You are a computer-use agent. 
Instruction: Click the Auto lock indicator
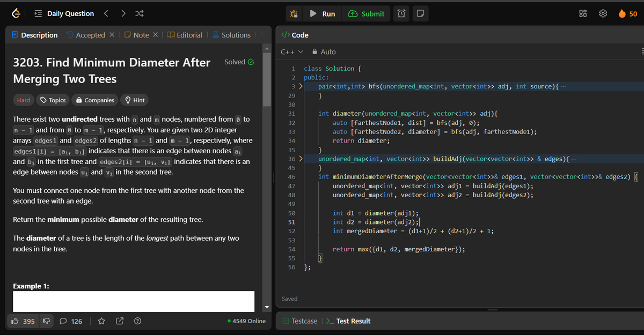point(324,52)
